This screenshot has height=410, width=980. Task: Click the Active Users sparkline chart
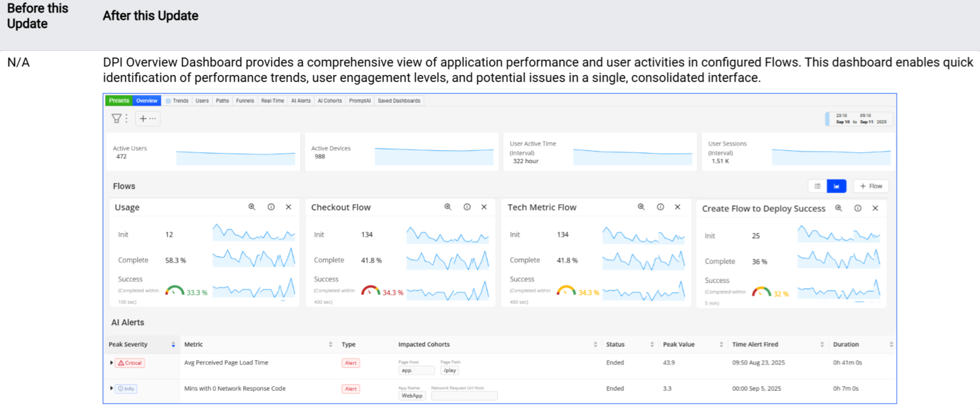pyautogui.click(x=235, y=158)
